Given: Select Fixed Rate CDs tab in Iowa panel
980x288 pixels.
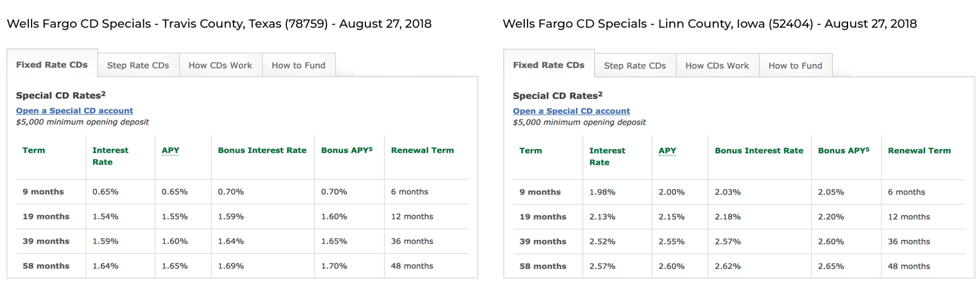Looking at the screenshot, I should 549,65.
